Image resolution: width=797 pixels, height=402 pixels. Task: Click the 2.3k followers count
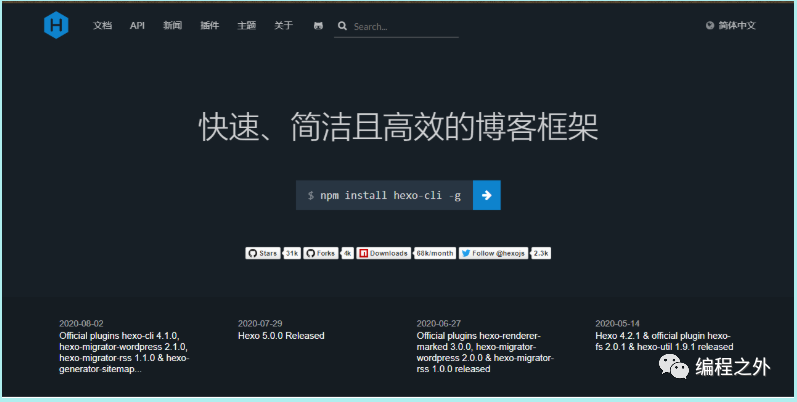(x=541, y=253)
